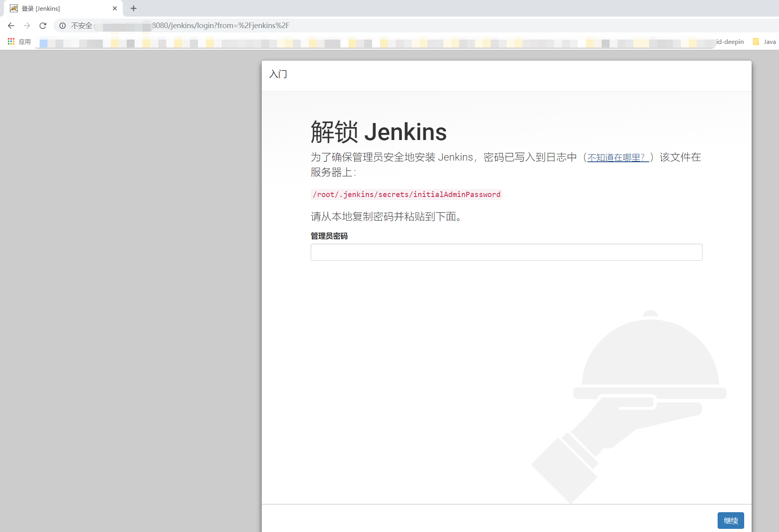Image resolution: width=779 pixels, height=532 pixels.
Task: Click the 继续 continue button
Action: (730, 521)
